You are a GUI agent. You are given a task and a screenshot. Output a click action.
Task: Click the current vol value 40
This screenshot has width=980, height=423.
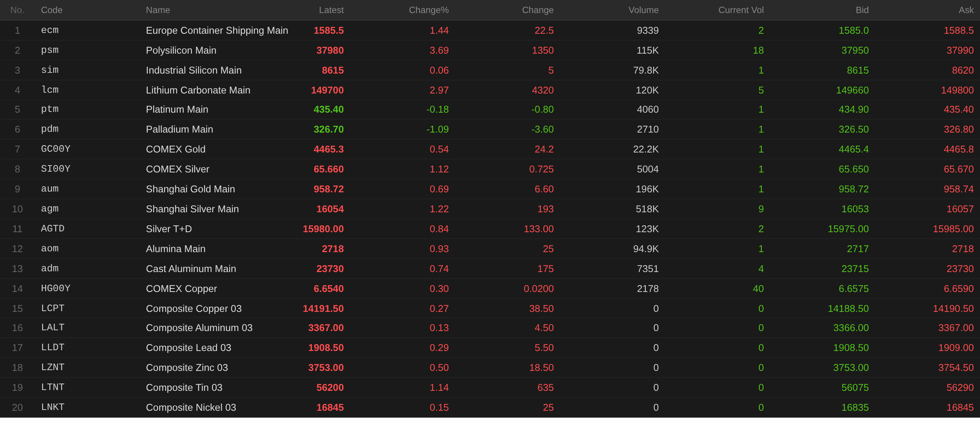coord(758,289)
